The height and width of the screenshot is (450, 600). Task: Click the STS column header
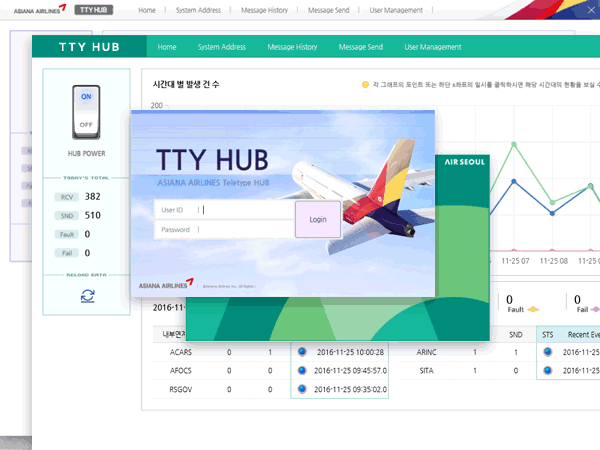click(x=548, y=335)
